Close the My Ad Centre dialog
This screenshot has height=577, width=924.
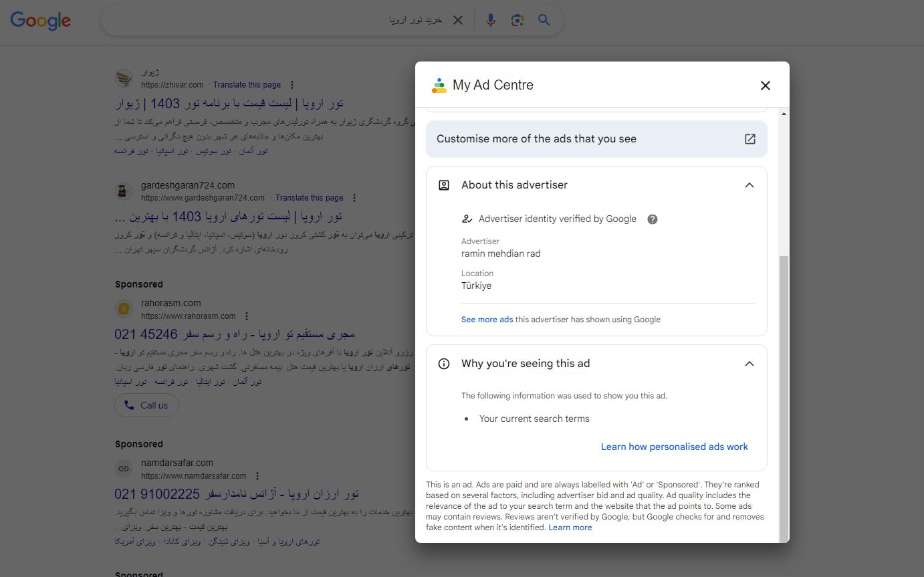click(766, 86)
